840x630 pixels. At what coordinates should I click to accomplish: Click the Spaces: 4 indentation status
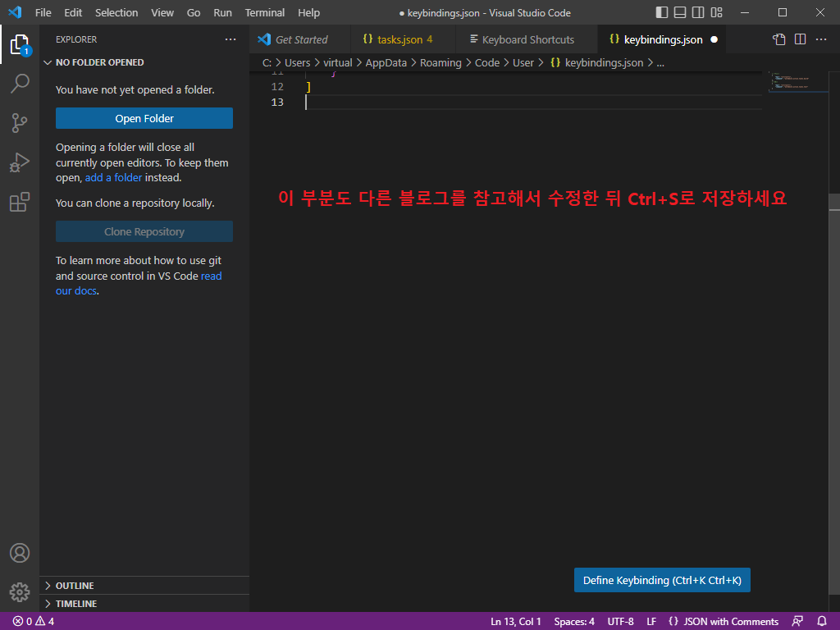click(574, 622)
